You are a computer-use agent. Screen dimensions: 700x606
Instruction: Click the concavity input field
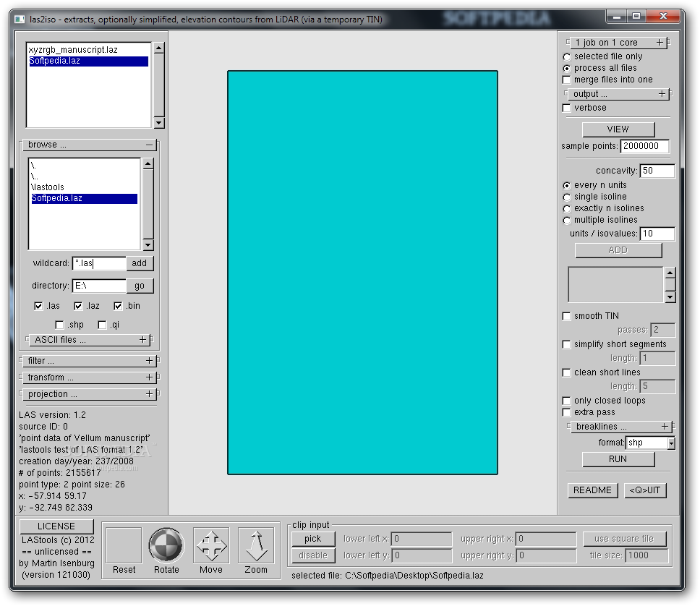pos(657,171)
